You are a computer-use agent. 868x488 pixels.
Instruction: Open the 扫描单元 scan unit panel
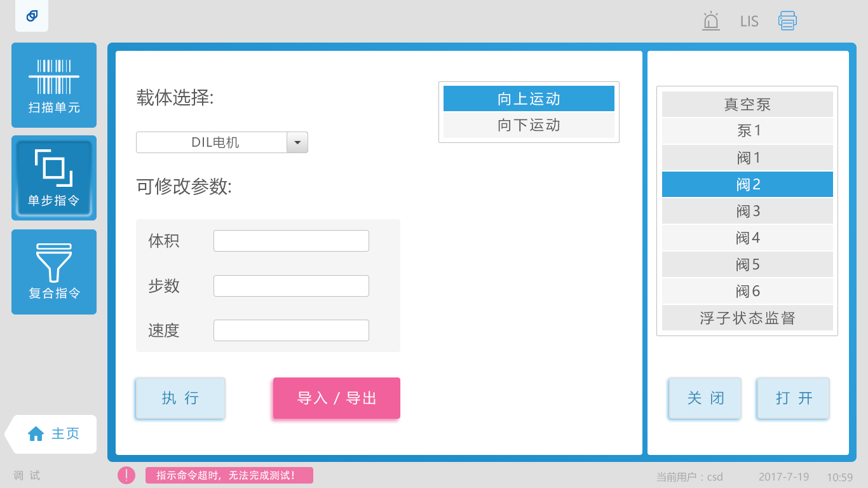[54, 85]
